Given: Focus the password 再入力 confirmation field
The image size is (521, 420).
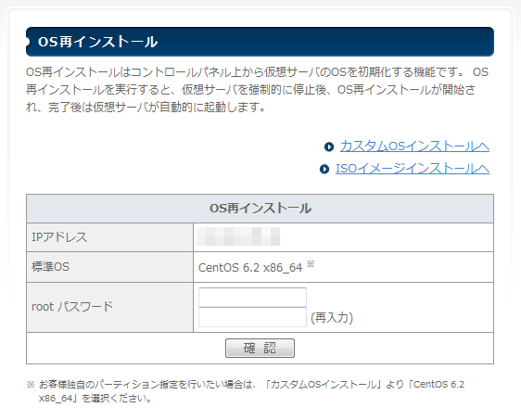Looking at the screenshot, I should point(252,317).
